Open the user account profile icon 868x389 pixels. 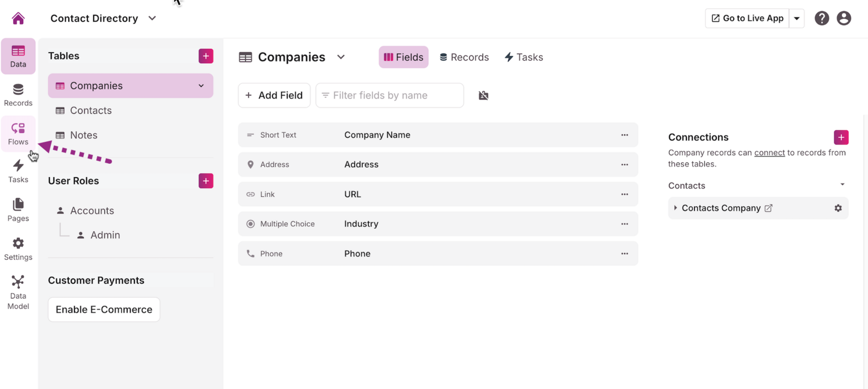coord(844,19)
